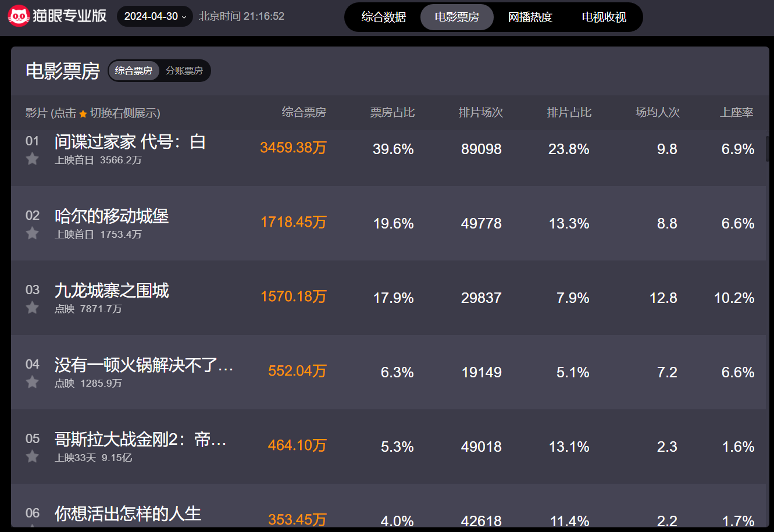Click box office value 3459.38万

(x=293, y=148)
